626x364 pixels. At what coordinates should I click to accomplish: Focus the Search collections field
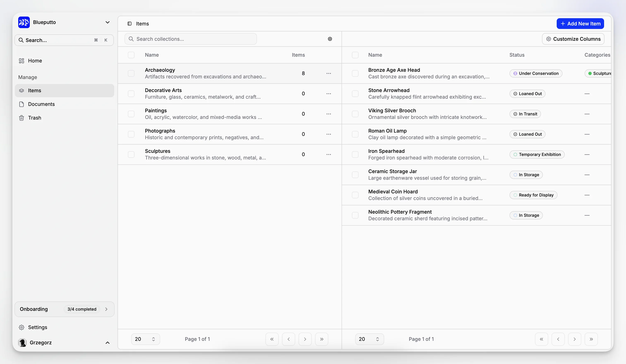[191, 39]
